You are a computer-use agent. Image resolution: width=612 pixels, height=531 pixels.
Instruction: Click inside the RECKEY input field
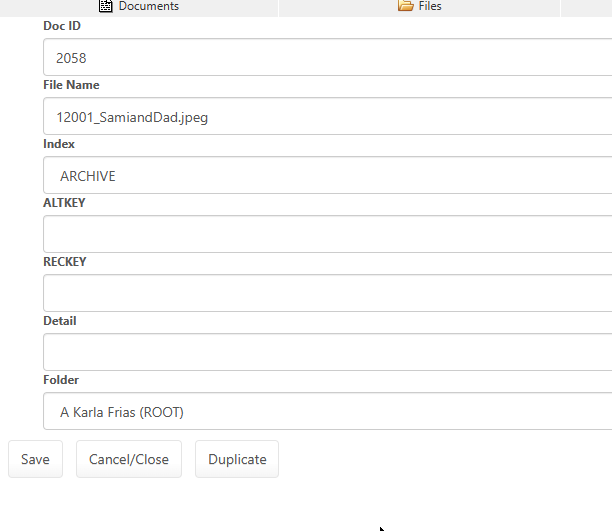click(x=327, y=293)
